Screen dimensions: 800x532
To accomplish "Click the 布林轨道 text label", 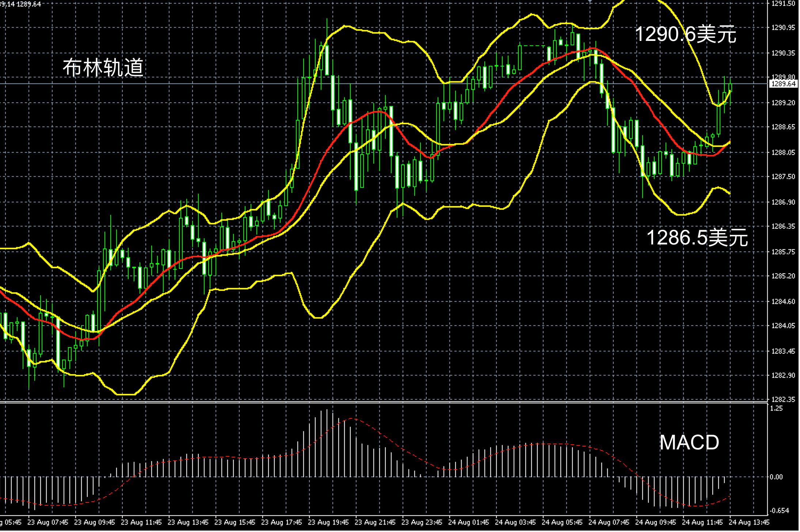I will [103, 68].
